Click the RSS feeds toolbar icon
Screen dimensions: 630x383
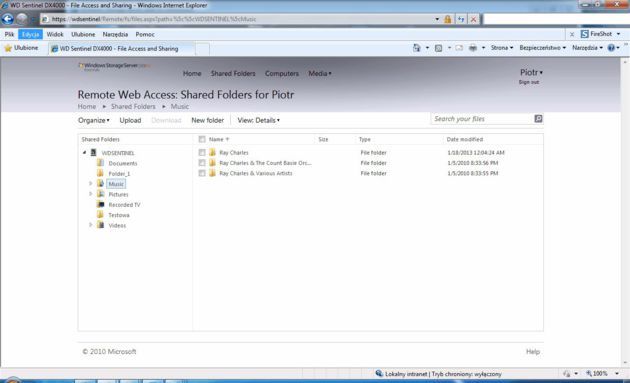coord(438,48)
